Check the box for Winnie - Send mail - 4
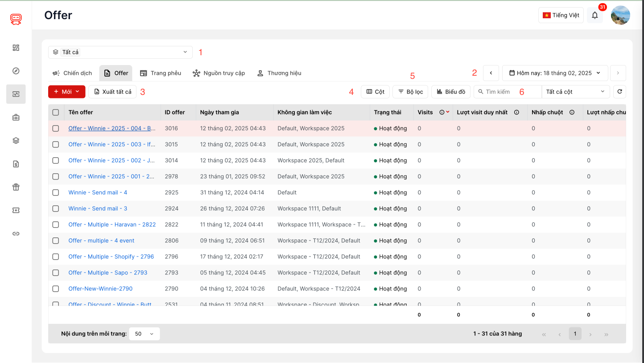 click(x=56, y=192)
